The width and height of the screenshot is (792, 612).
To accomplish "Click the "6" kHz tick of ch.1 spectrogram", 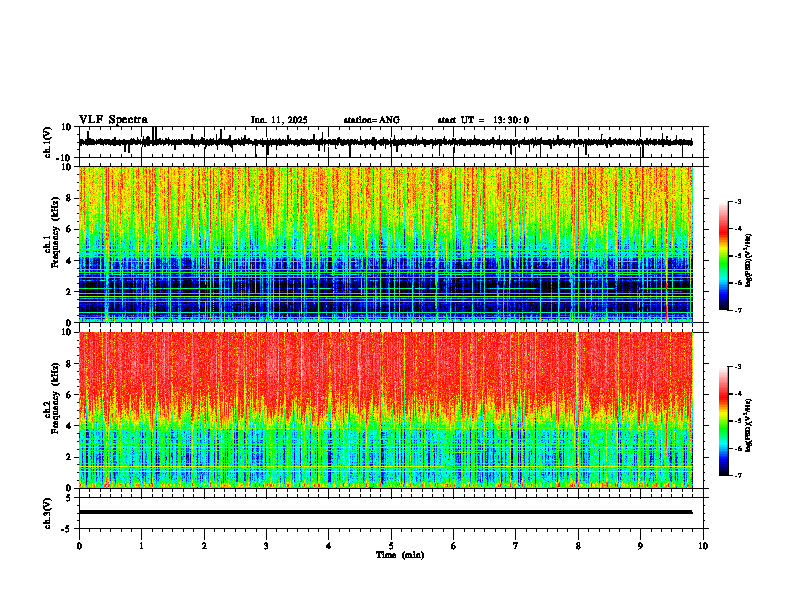I will 69,229.
